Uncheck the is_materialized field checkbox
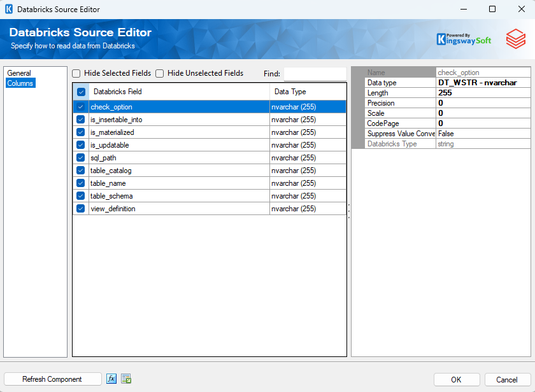Image resolution: width=535 pixels, height=392 pixels. pyautogui.click(x=81, y=132)
